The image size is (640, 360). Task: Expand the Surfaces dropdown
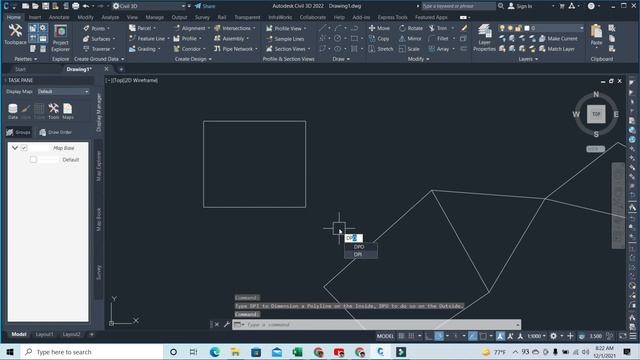click(x=113, y=39)
